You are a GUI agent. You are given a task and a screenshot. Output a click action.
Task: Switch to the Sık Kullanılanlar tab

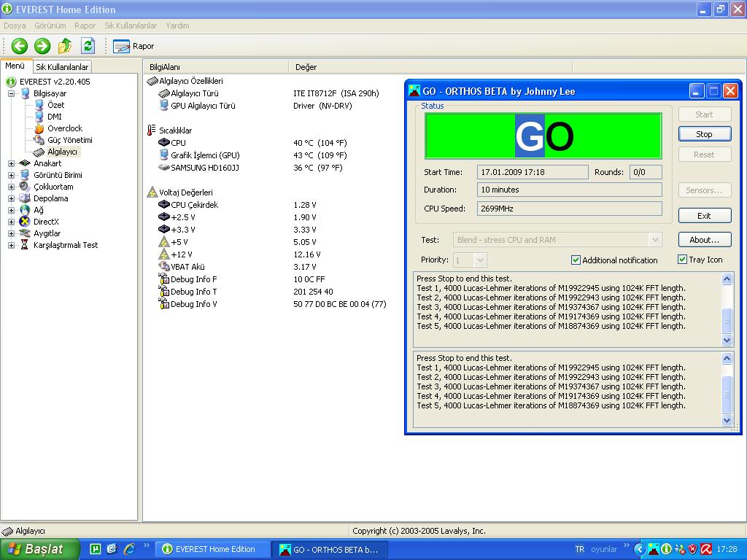[62, 67]
